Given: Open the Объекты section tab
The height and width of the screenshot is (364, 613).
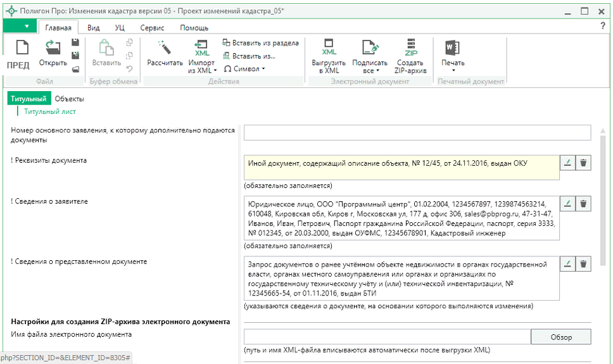Looking at the screenshot, I should tap(69, 99).
